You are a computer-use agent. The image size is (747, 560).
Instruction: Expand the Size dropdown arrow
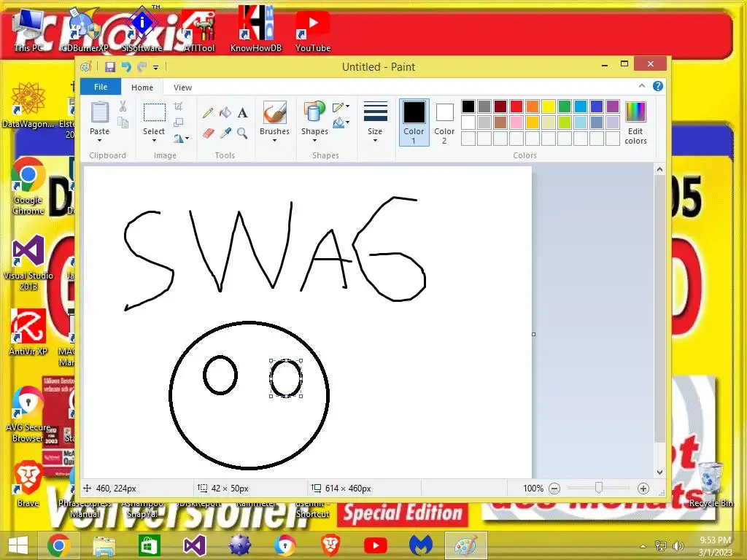(375, 141)
